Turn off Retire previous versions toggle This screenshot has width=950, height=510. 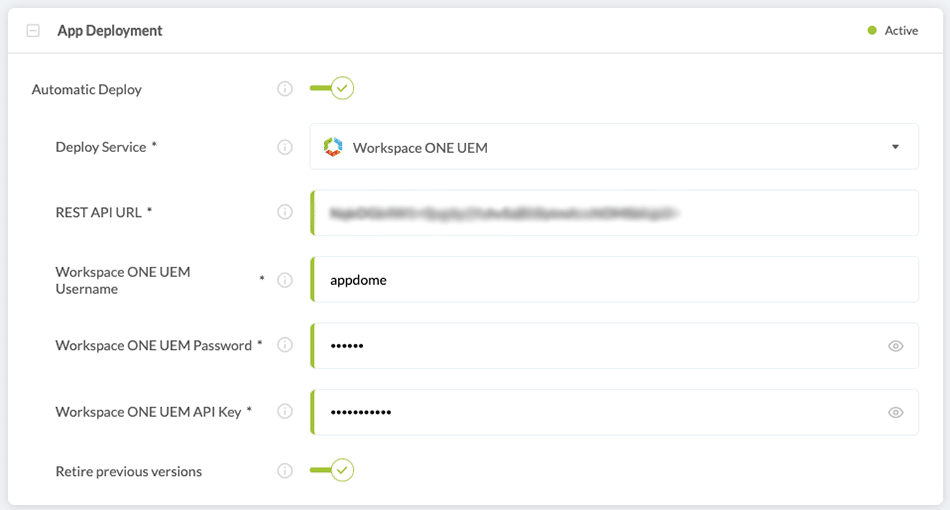332,470
